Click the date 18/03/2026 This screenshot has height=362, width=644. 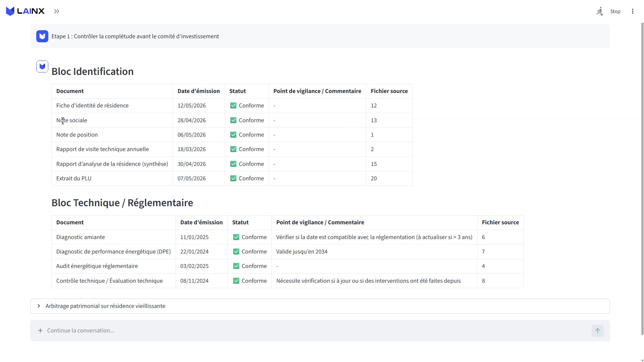[192, 149]
